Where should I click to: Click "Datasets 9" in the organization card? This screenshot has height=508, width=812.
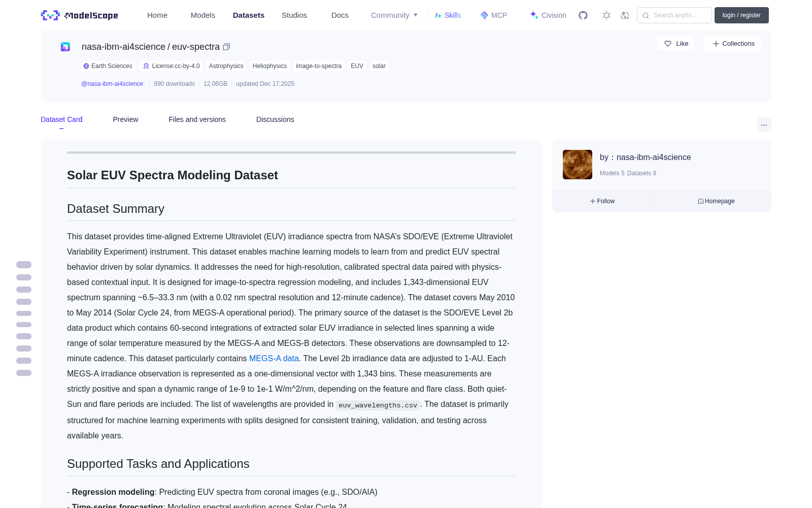tap(641, 173)
